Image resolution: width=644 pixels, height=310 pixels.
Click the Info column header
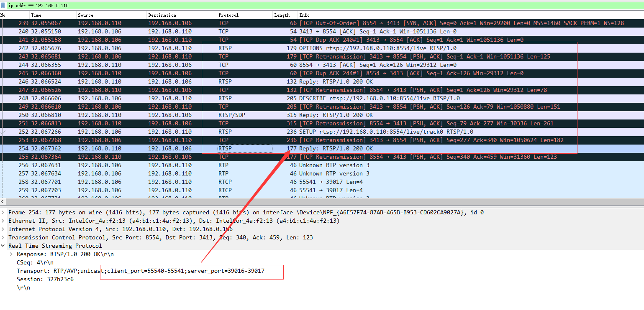tap(471, 15)
